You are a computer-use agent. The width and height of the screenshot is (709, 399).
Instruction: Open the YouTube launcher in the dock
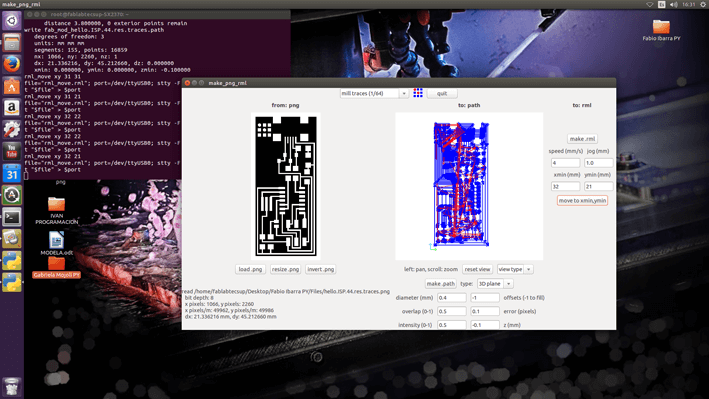12,151
